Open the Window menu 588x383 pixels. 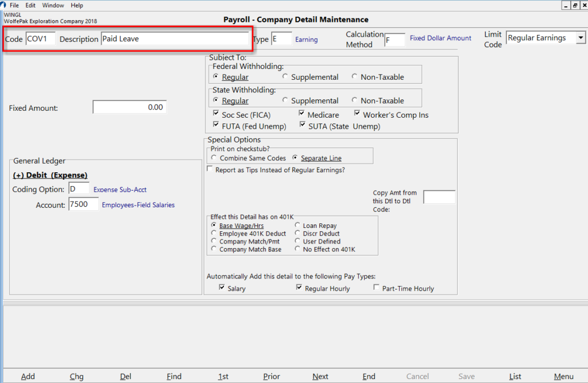(53, 5)
